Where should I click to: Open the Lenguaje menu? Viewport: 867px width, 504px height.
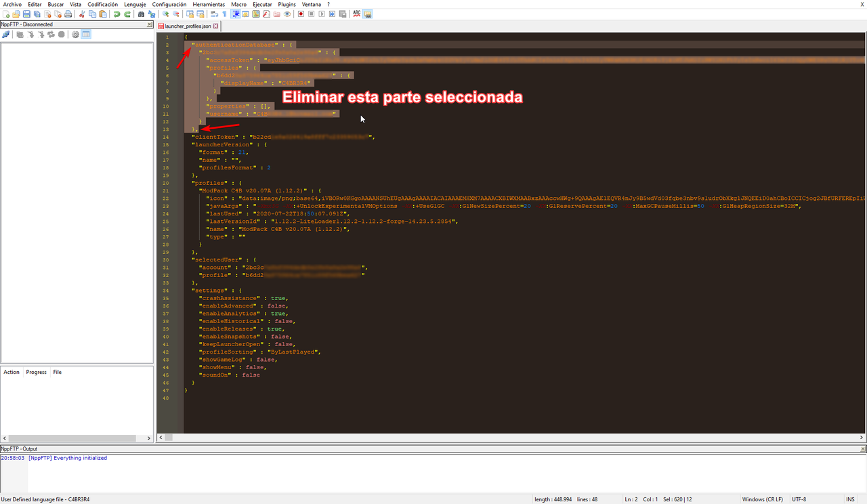135,4
